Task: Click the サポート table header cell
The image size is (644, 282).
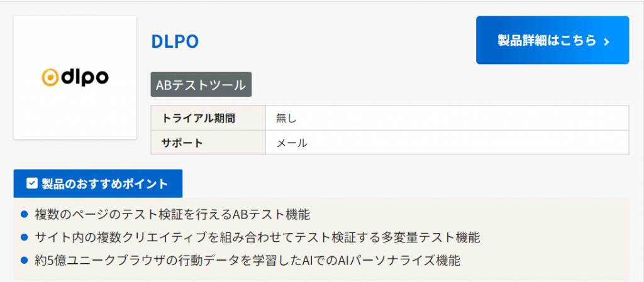Action: pos(183,143)
